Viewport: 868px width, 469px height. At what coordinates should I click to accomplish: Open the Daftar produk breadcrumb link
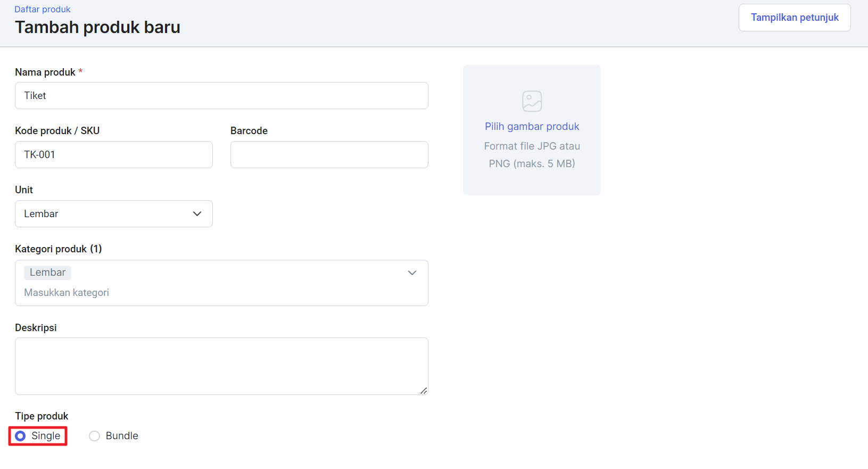[43, 9]
